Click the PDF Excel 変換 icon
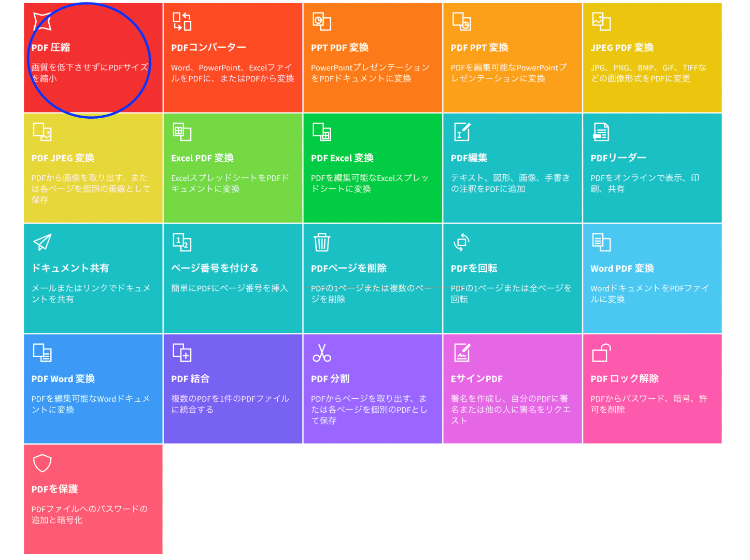 [322, 132]
